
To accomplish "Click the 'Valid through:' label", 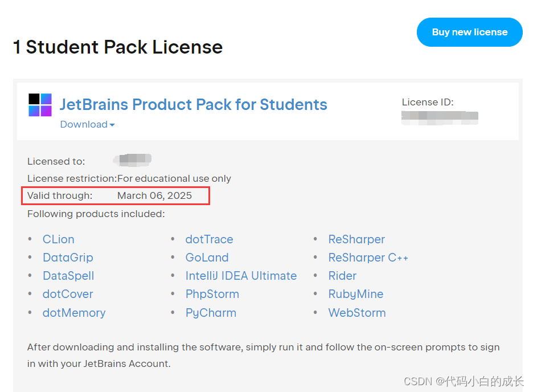I will (60, 195).
